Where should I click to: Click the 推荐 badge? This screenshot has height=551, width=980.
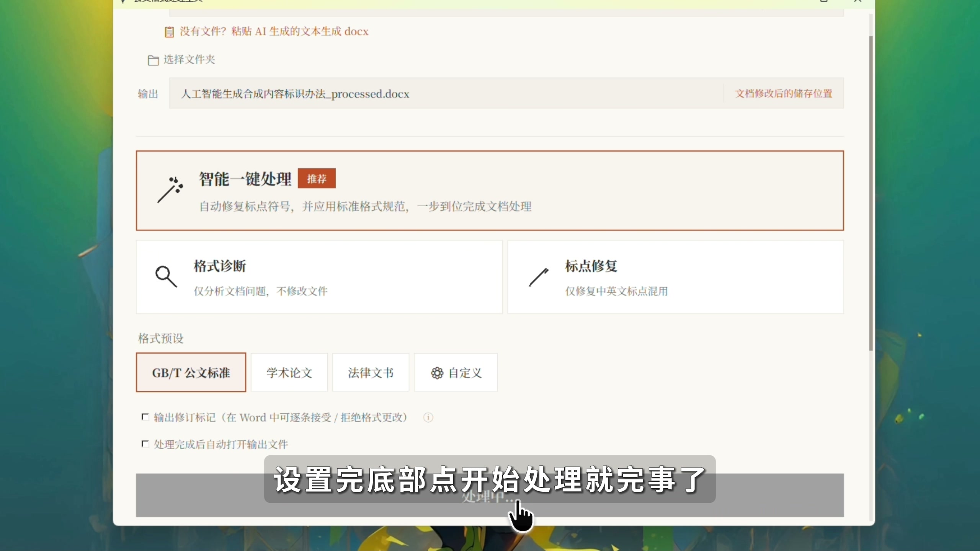pyautogui.click(x=317, y=178)
